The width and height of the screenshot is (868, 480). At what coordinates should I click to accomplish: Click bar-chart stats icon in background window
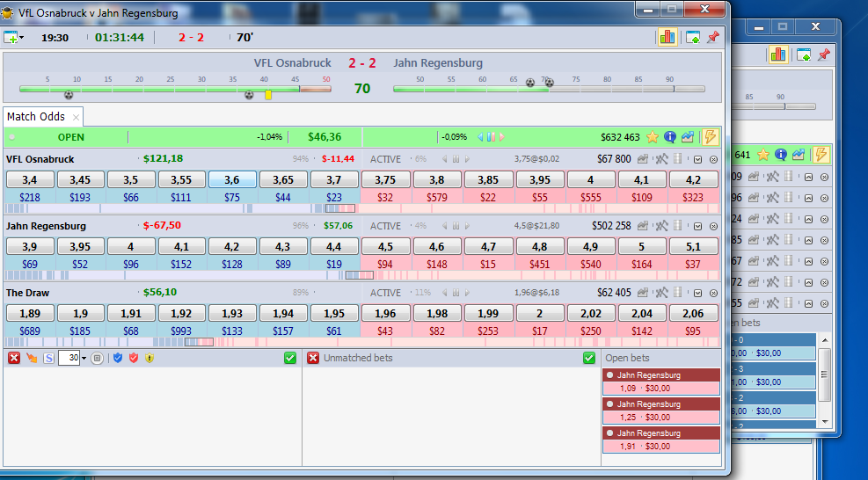coord(778,55)
